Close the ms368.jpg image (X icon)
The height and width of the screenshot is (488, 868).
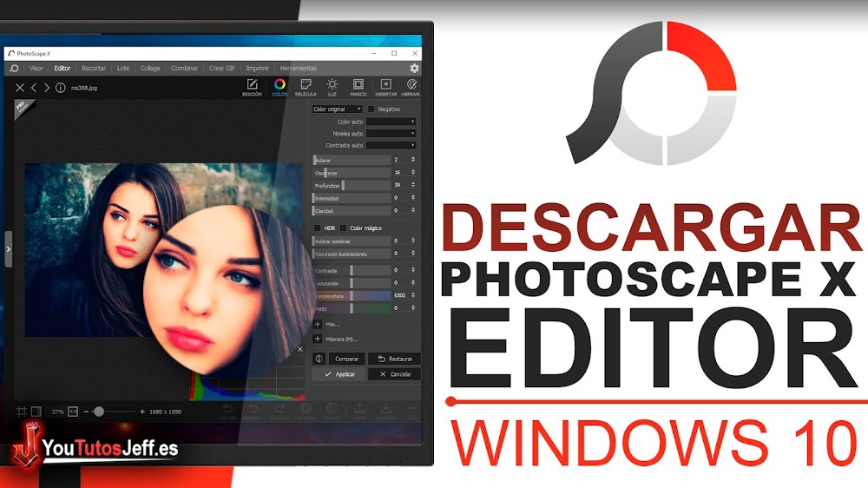20,88
